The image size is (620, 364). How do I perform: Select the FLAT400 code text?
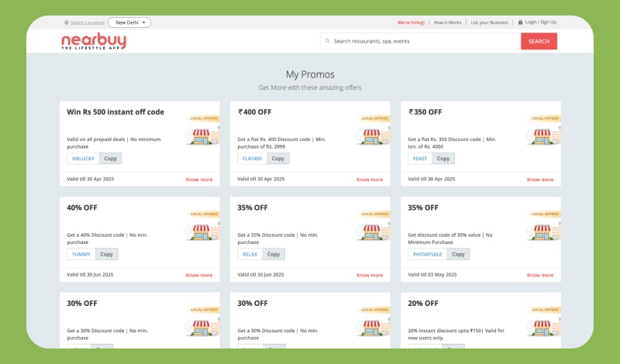point(253,159)
